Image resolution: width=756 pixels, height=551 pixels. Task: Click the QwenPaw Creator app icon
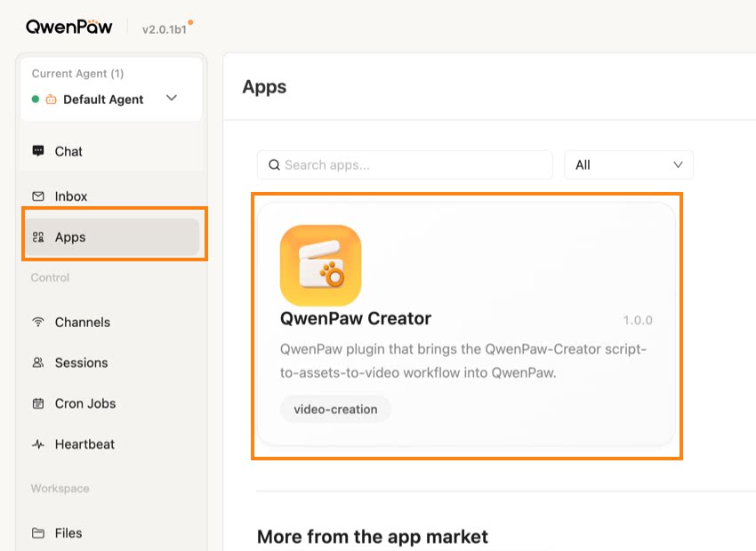tap(320, 266)
